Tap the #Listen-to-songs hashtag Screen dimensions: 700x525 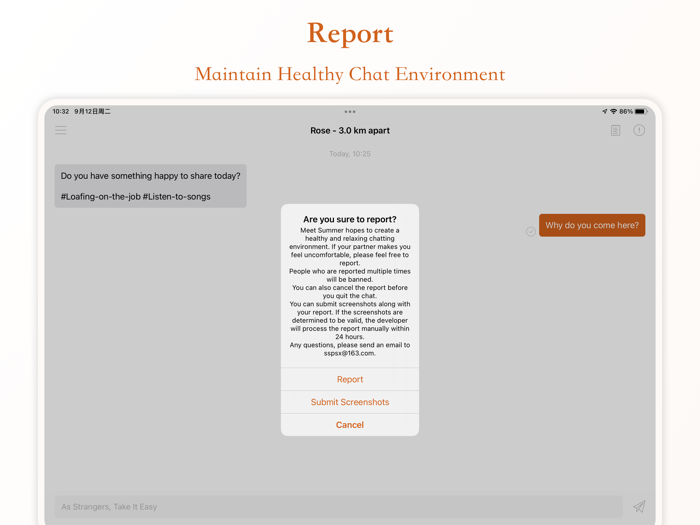[x=176, y=196]
